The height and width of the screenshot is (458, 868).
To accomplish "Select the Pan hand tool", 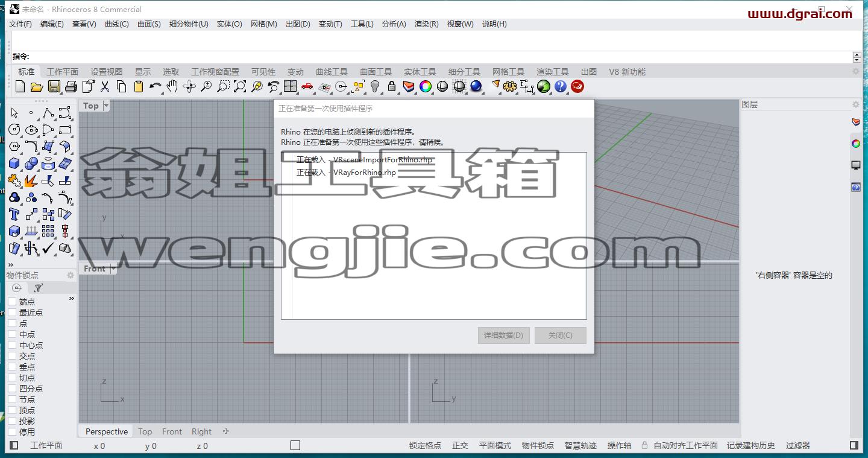I will click(x=172, y=86).
